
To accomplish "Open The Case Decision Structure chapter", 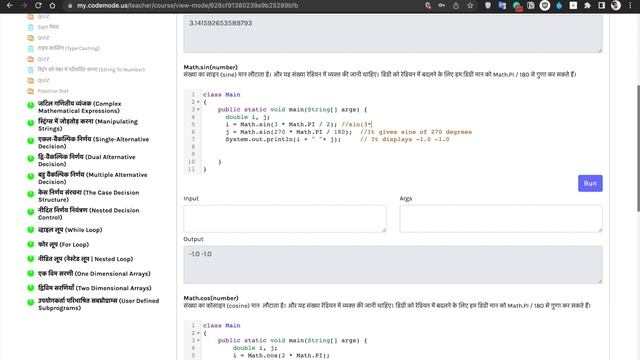I will (x=89, y=196).
